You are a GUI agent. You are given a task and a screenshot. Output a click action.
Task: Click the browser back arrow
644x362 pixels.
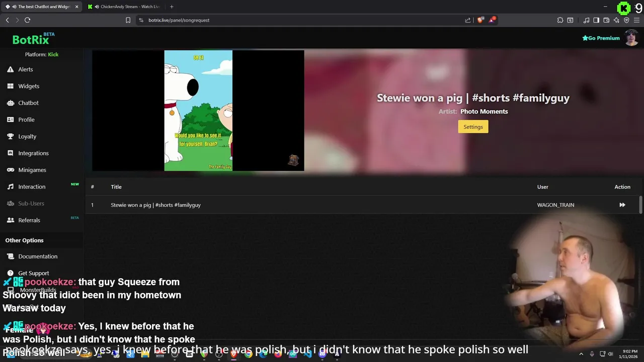(x=7, y=20)
